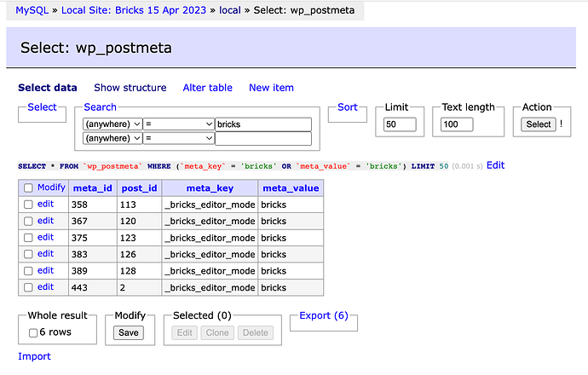This screenshot has height=375, width=588.
Task: Expand the Search fieldset legend
Action: click(x=100, y=107)
